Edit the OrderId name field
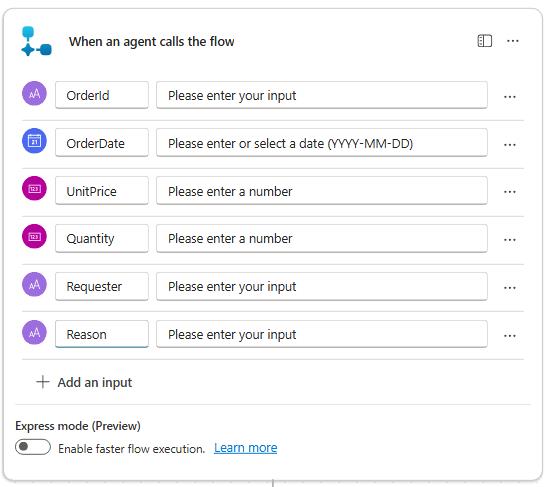The height and width of the screenshot is (487, 547). 102,95
